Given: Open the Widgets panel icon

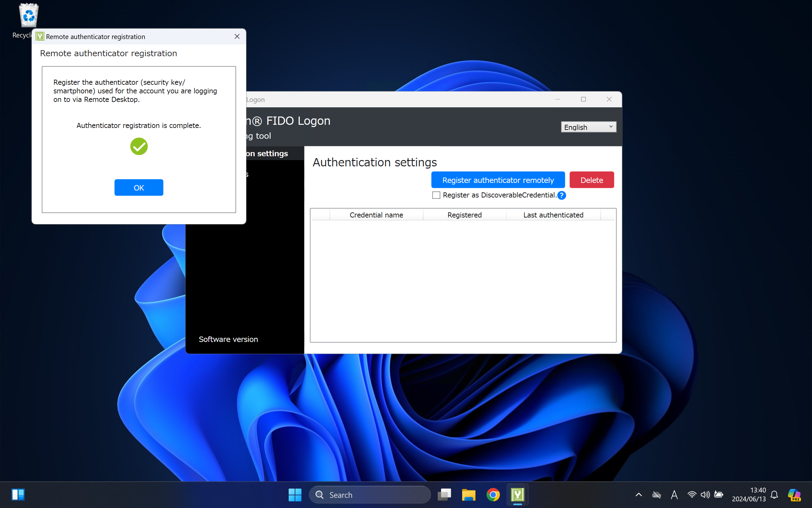Looking at the screenshot, I should tap(18, 495).
